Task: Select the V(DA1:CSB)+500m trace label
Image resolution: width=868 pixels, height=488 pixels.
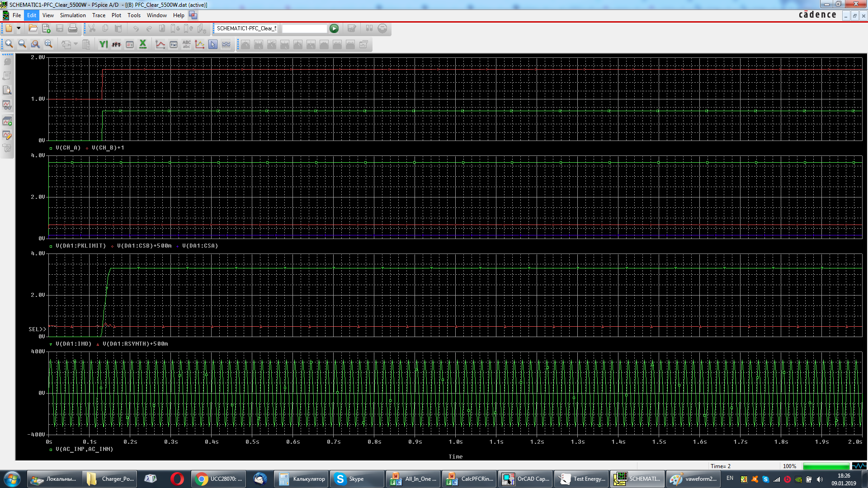Action: (144, 246)
